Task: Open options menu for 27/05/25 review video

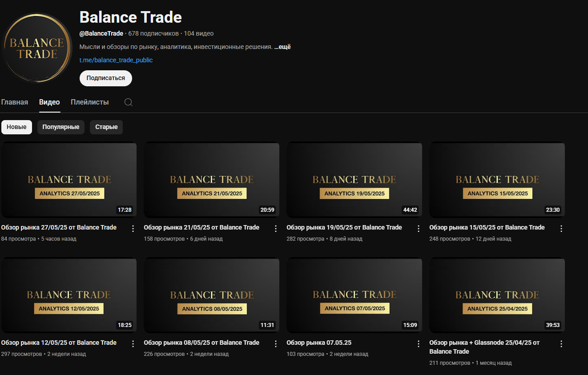Action: pyautogui.click(x=133, y=229)
